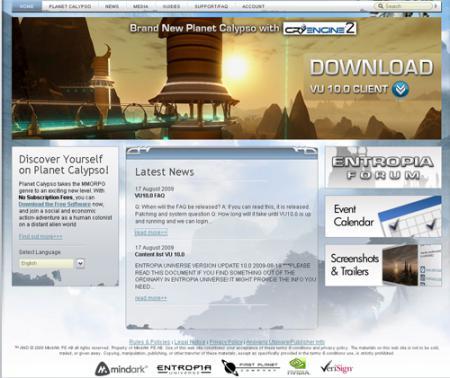Click the Latest News heading
Screen dimensions: 450x378
pos(164,172)
